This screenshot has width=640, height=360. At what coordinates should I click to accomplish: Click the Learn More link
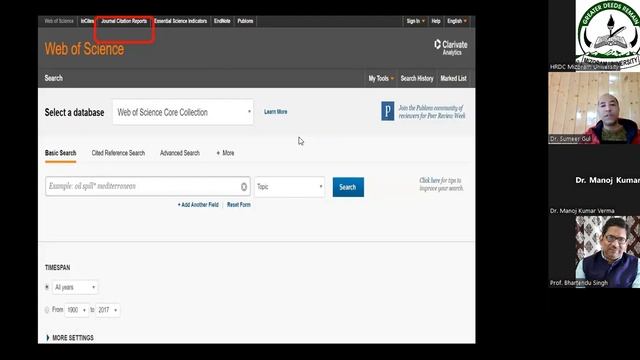[x=276, y=112]
